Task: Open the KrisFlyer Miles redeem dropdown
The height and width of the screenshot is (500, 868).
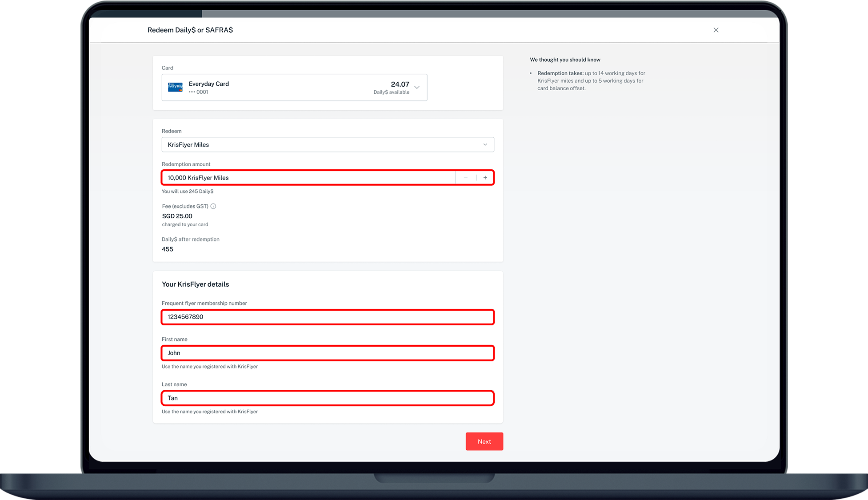Action: click(x=328, y=145)
